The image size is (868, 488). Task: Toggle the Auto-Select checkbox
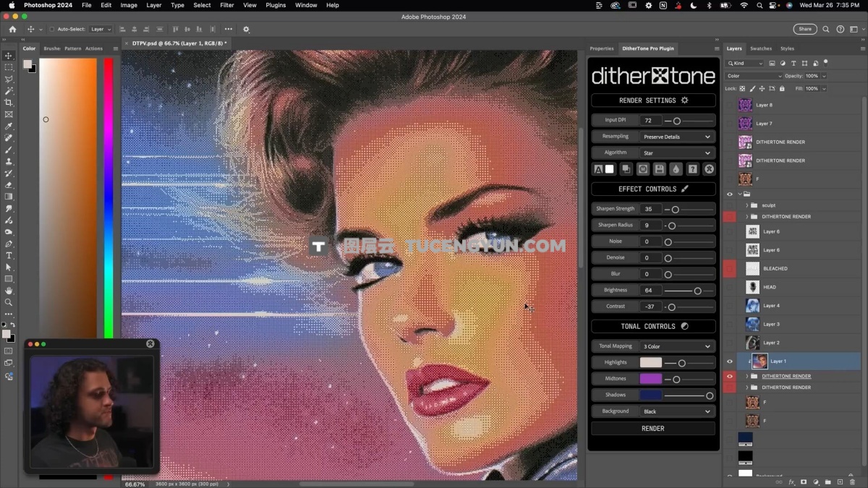coord(51,30)
